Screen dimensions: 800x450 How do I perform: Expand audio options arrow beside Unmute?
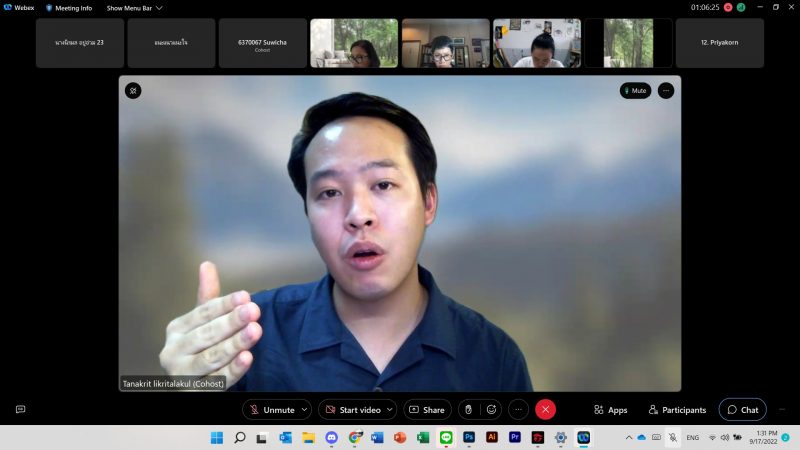304,409
